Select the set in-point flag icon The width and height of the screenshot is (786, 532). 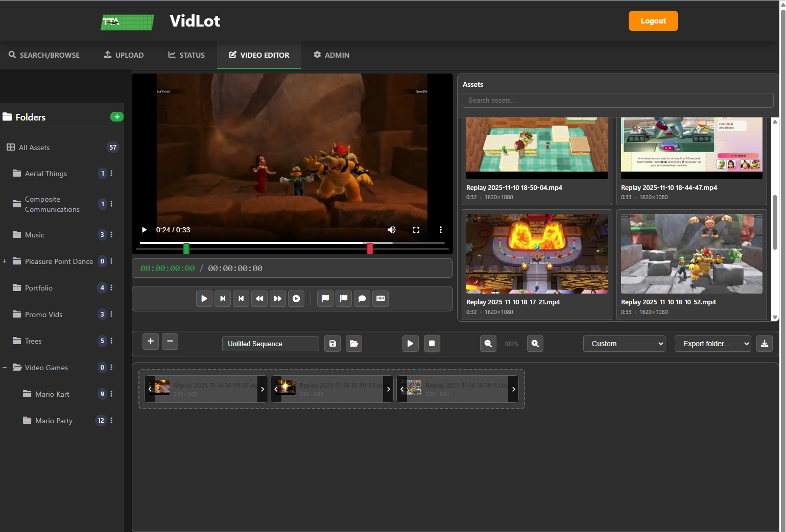(325, 299)
